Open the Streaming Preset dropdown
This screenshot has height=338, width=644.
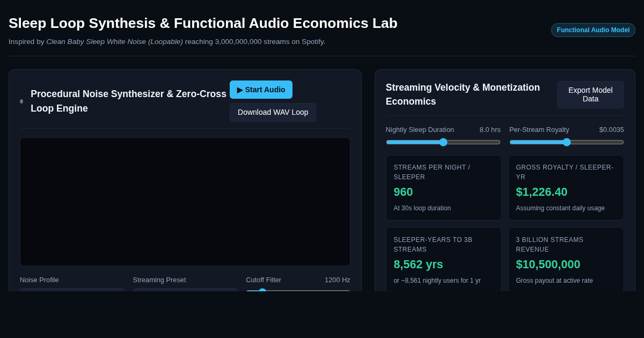click(185, 290)
